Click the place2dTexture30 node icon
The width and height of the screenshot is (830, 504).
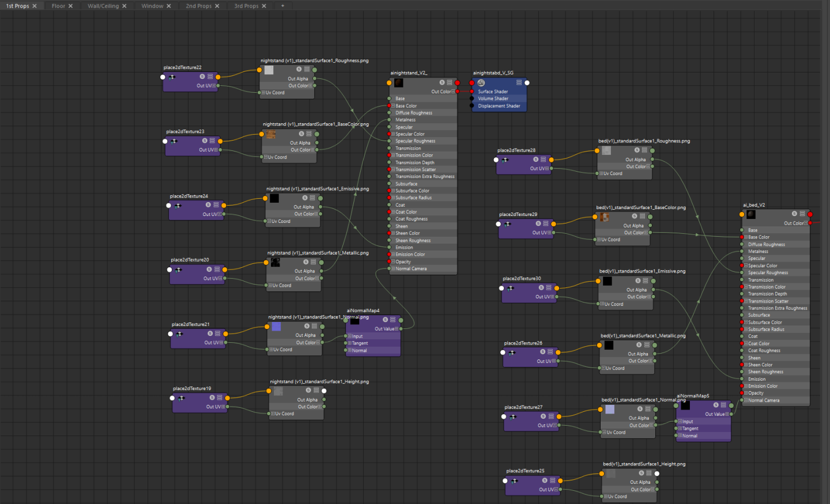510,288
